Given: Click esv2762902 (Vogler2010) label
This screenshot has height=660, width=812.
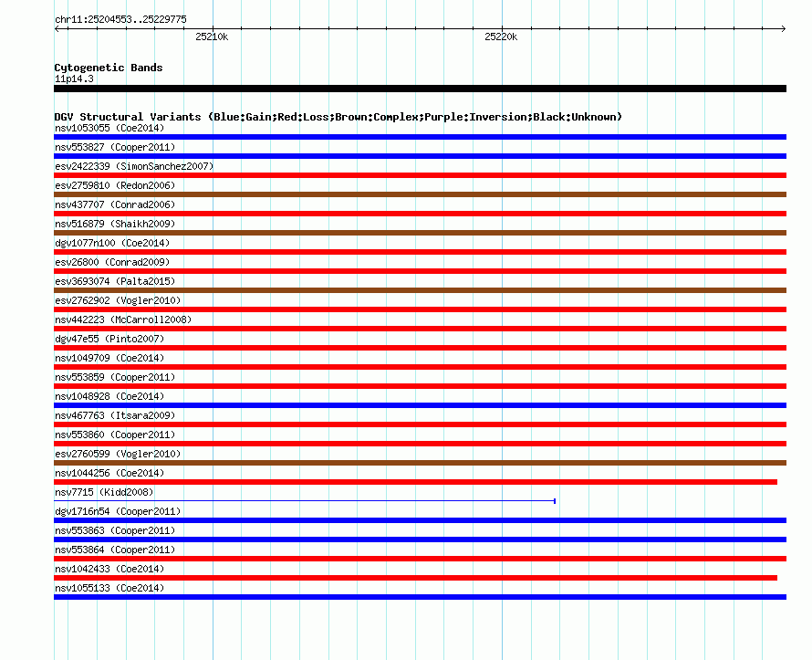Looking at the screenshot, I should click(x=118, y=300).
